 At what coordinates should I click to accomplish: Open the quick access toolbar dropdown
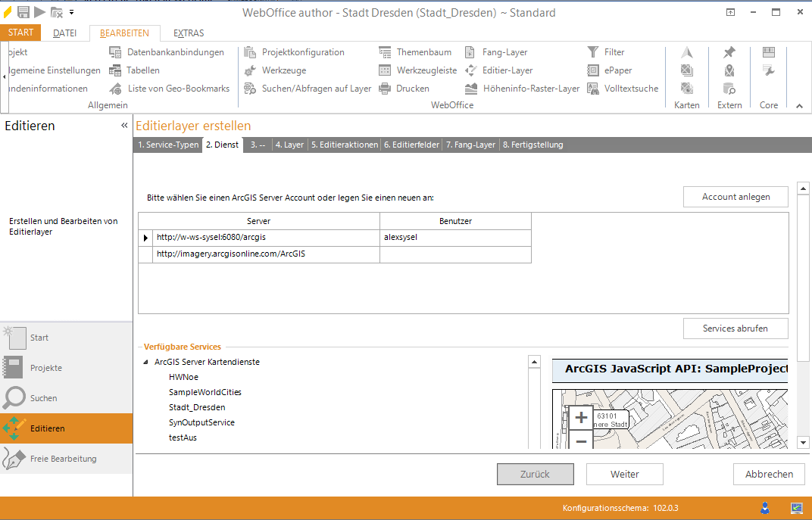71,12
